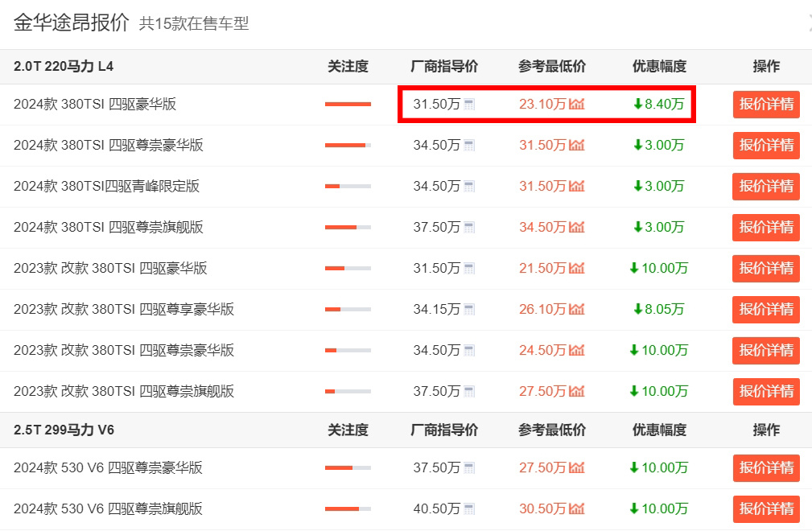Screen dimensions: 812x531
Task: Open 2024款 380TSI 四驱尊崇旗舰版 model link
Action: click(108, 227)
